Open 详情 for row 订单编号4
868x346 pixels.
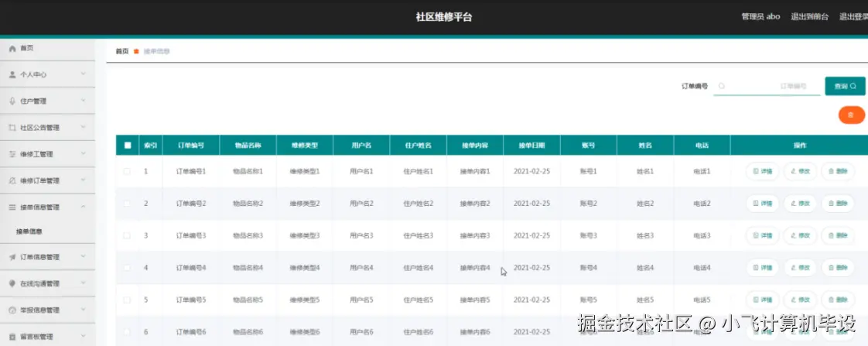[762, 268]
